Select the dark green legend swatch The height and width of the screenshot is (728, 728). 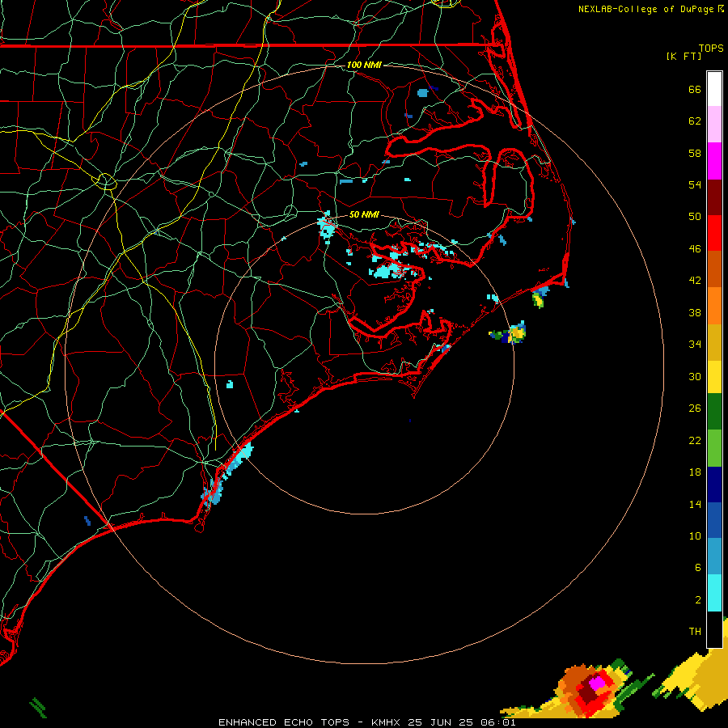pos(714,412)
